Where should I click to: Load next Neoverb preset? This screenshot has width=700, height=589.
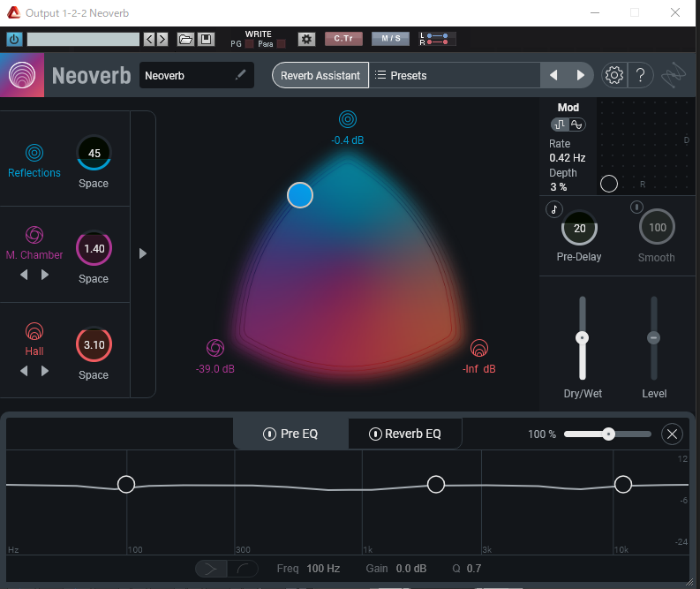point(580,75)
